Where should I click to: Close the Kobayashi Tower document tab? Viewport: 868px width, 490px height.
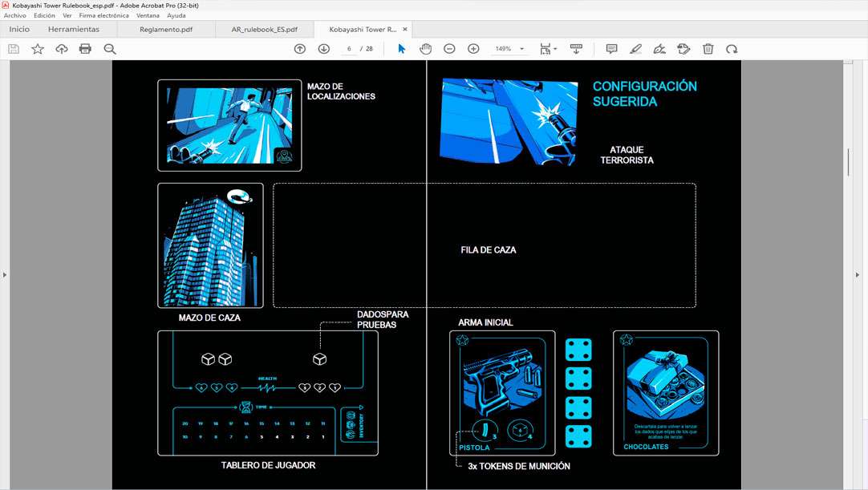[404, 30]
